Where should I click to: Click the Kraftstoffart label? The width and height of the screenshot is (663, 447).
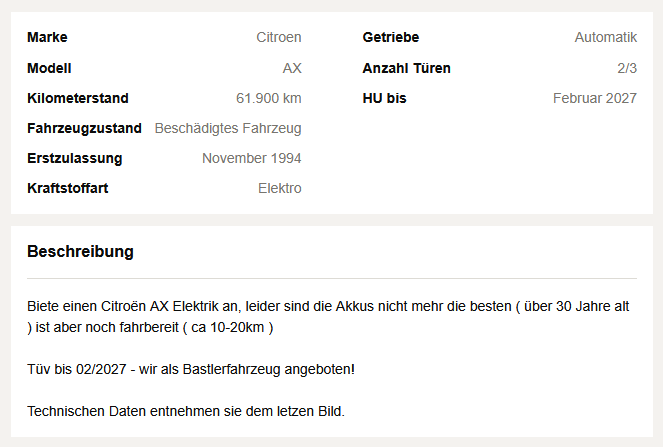point(68,188)
